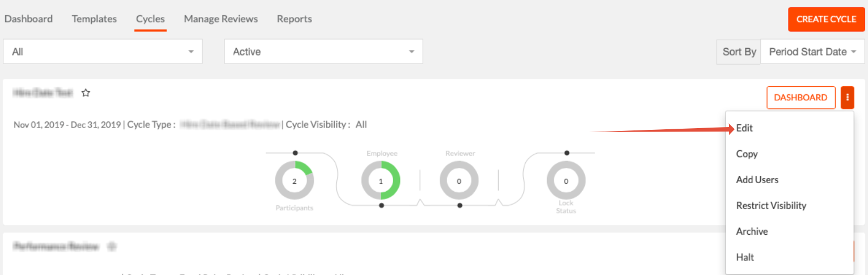This screenshot has height=275, width=868.
Task: Click the Employee progress donut
Action: (381, 181)
